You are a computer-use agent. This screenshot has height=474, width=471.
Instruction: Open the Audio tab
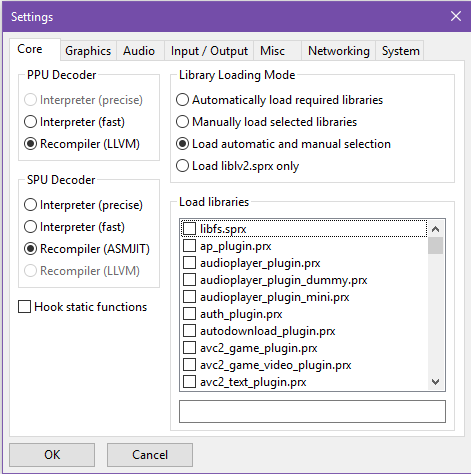click(x=139, y=51)
